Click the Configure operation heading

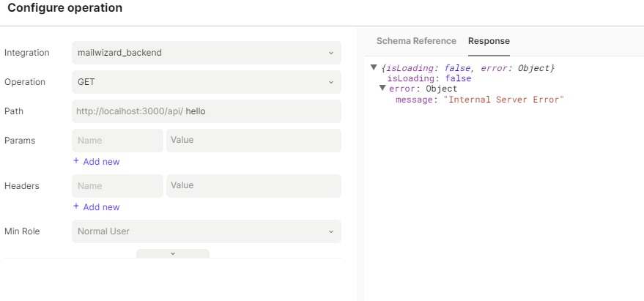click(x=65, y=8)
